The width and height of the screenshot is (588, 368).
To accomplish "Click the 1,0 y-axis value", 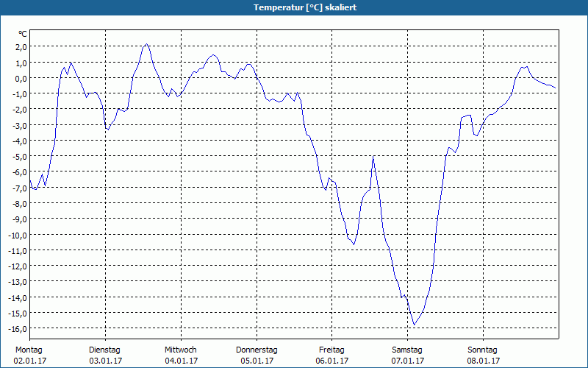I will point(21,63).
